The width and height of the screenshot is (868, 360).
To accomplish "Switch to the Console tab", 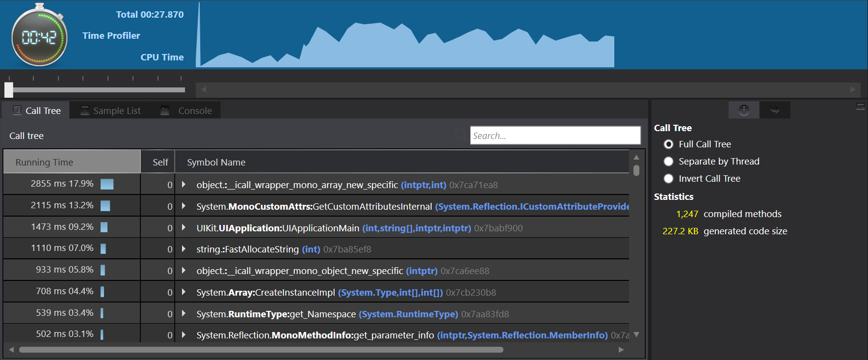I will [186, 111].
